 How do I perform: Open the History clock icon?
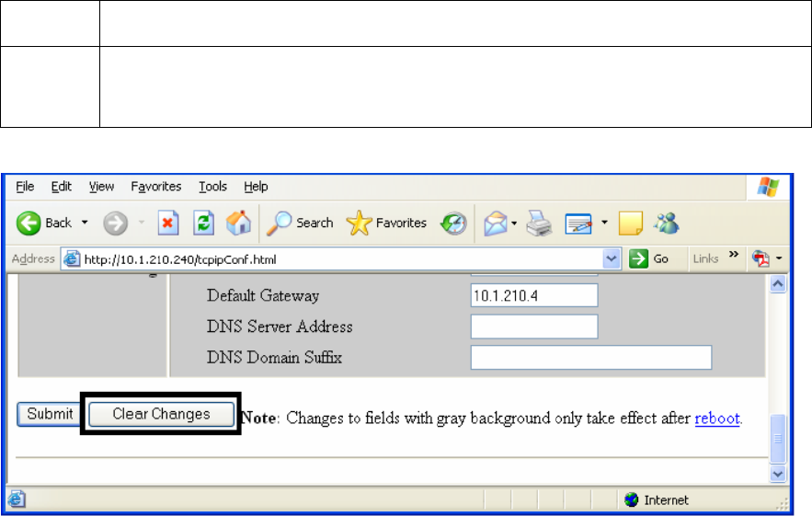[453, 224]
